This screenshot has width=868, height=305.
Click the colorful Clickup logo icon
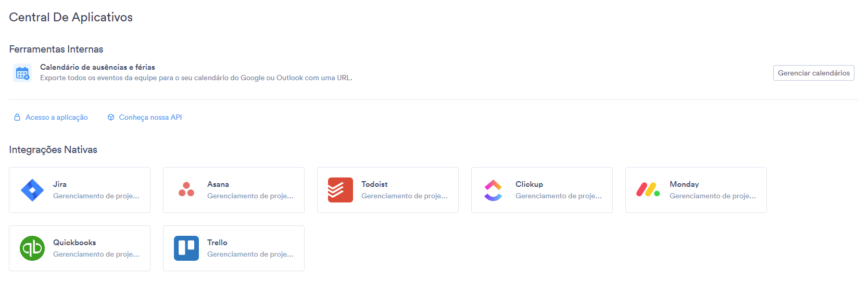pyautogui.click(x=493, y=190)
